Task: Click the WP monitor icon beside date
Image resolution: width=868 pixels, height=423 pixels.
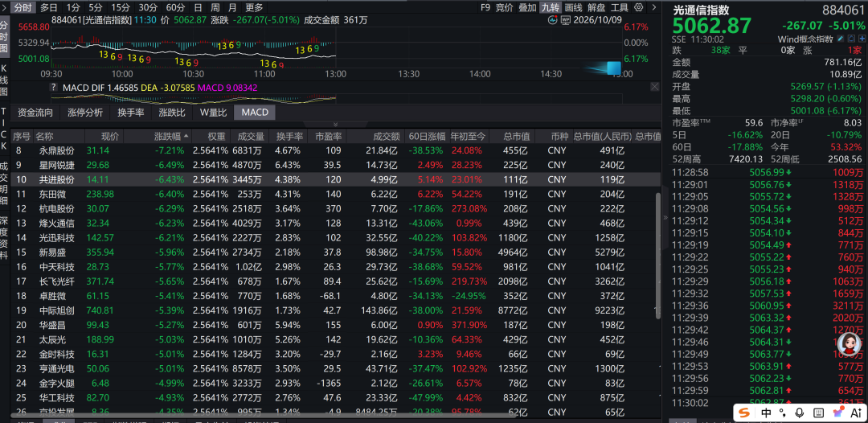Action: coord(566,20)
